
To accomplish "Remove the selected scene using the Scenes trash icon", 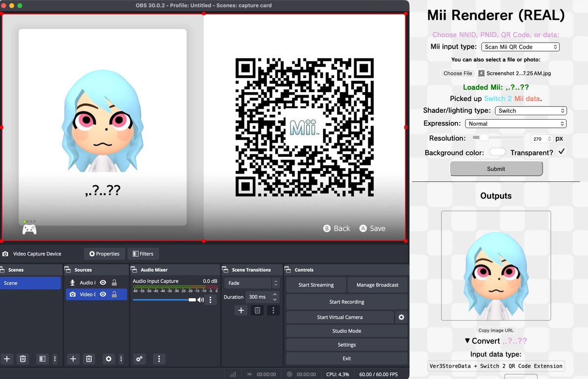I will point(23,359).
